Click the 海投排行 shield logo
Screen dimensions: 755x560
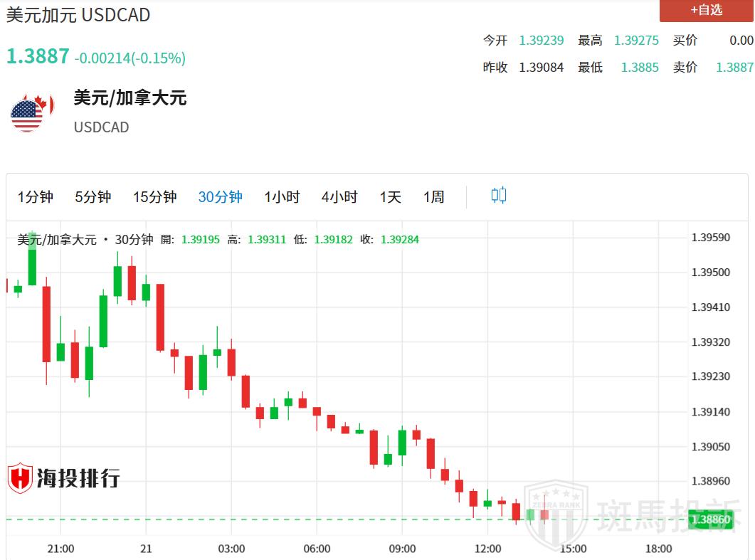[20, 478]
